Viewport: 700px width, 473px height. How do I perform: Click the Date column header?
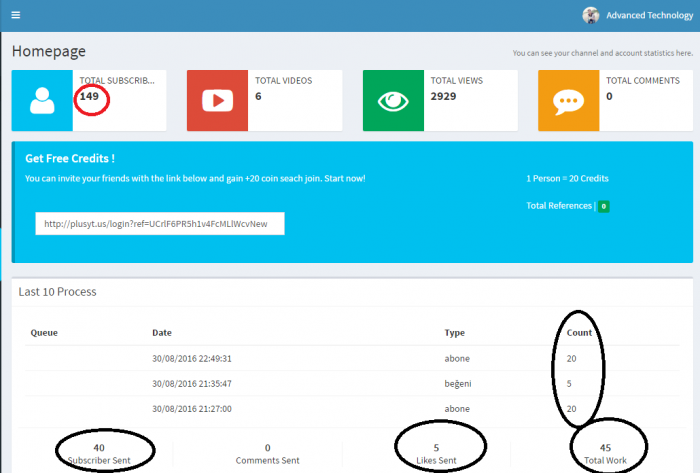[x=162, y=333]
